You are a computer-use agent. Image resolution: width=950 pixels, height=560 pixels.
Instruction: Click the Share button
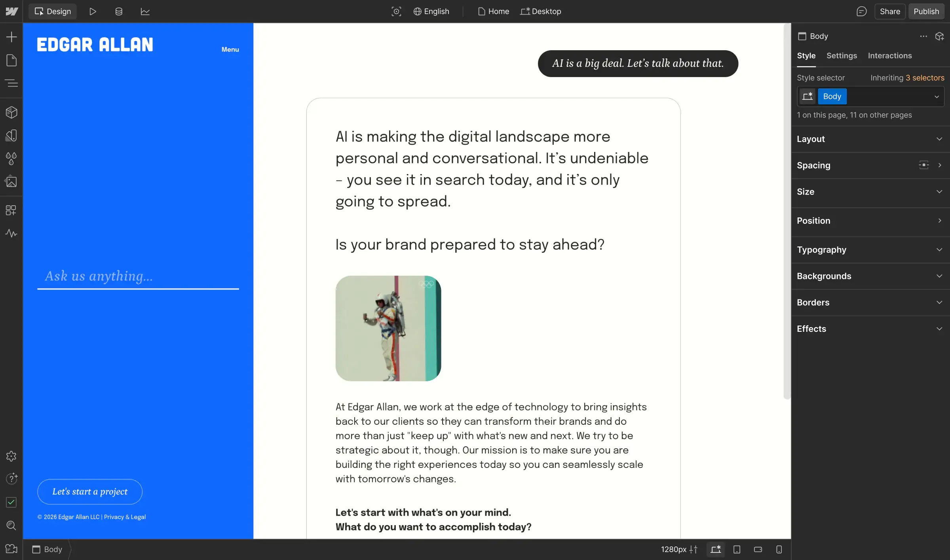pyautogui.click(x=889, y=11)
